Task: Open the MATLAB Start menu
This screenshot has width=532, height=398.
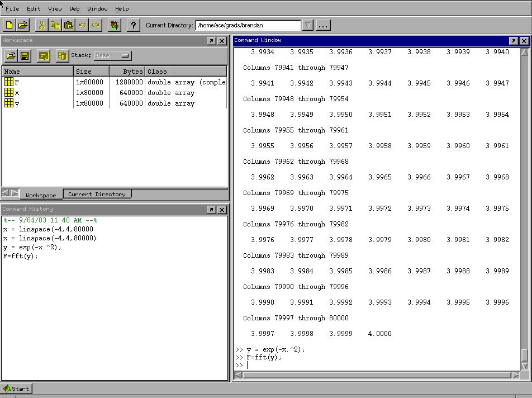Action: coord(16,389)
